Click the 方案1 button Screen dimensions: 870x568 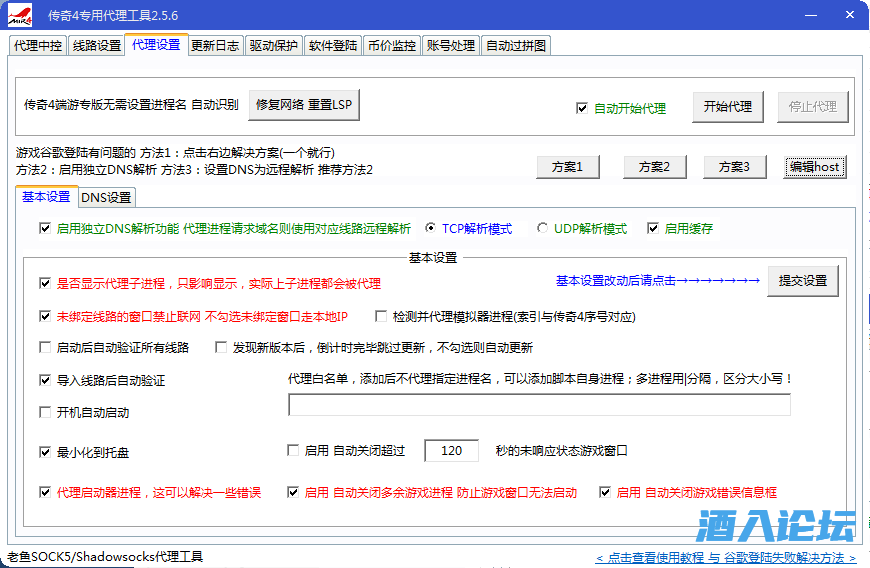[x=574, y=167]
